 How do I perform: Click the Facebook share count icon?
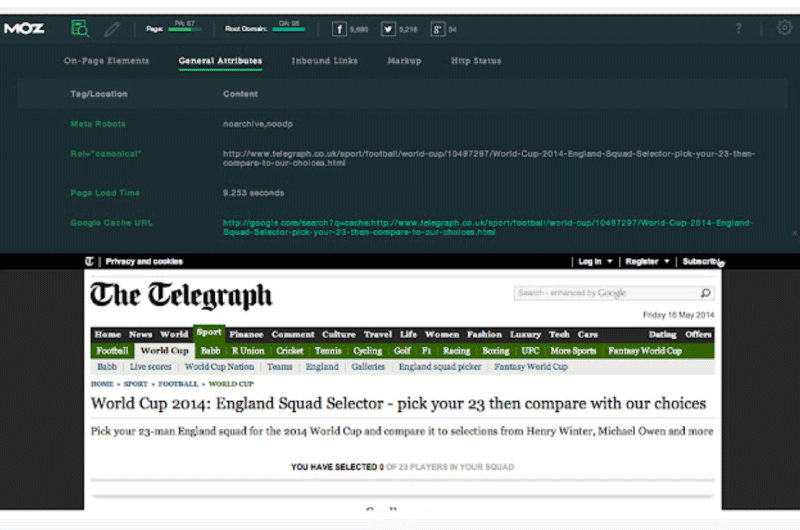[339, 29]
